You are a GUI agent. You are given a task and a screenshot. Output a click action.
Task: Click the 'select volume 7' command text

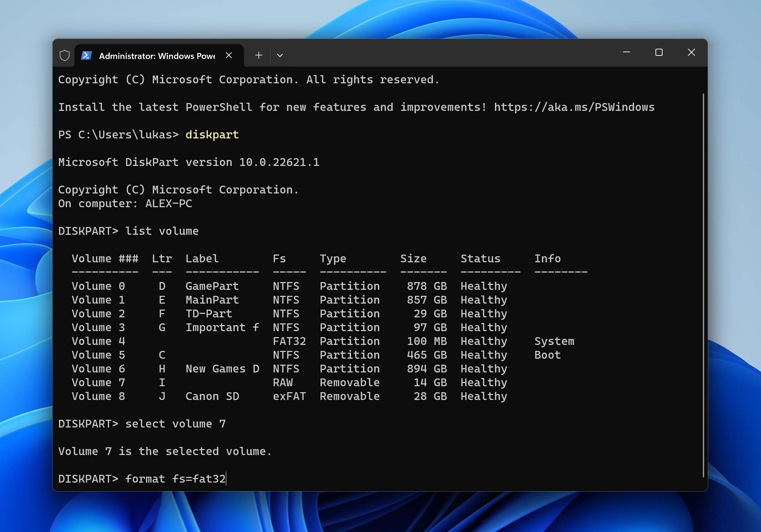click(175, 424)
